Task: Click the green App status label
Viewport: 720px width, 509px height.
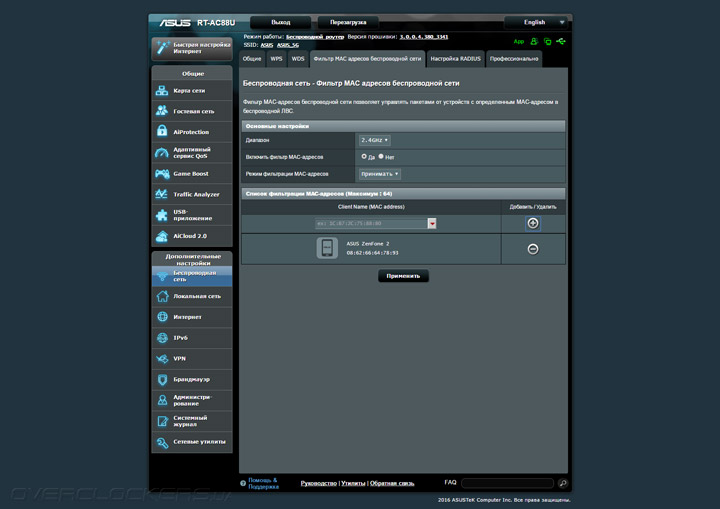Action: [x=518, y=42]
